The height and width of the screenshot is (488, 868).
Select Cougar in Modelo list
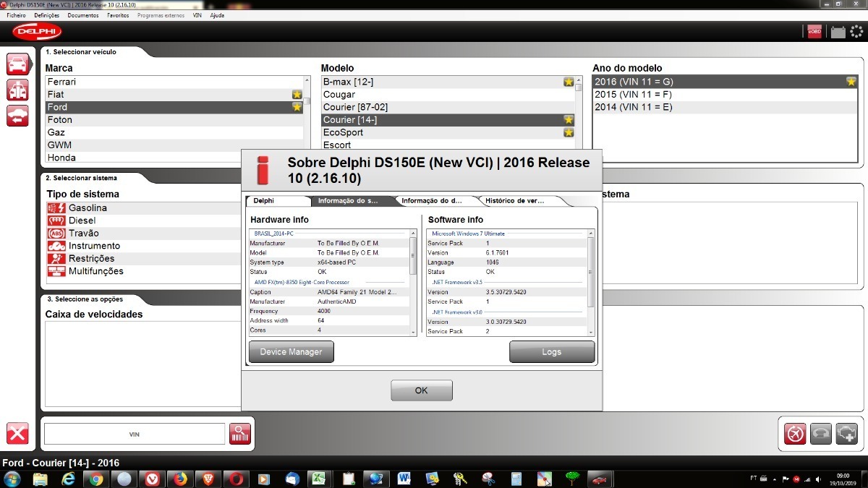(x=448, y=95)
